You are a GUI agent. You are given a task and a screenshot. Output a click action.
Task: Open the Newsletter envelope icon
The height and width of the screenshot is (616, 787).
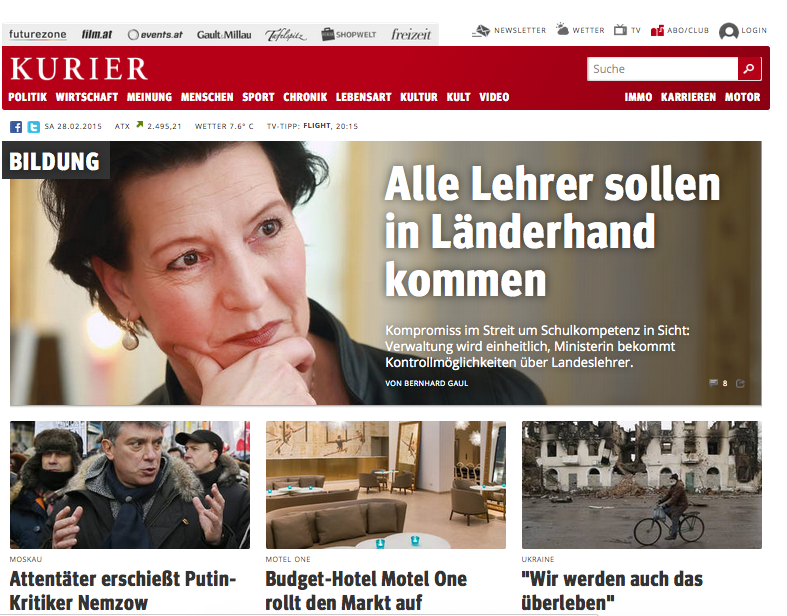click(480, 31)
